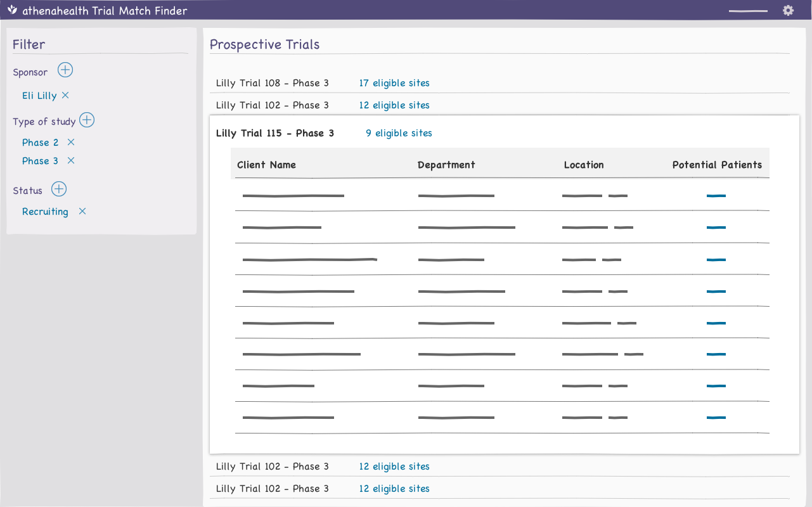Image resolution: width=812 pixels, height=507 pixels.
Task: Click the Eli Lilly filter tag
Action: [x=39, y=96]
